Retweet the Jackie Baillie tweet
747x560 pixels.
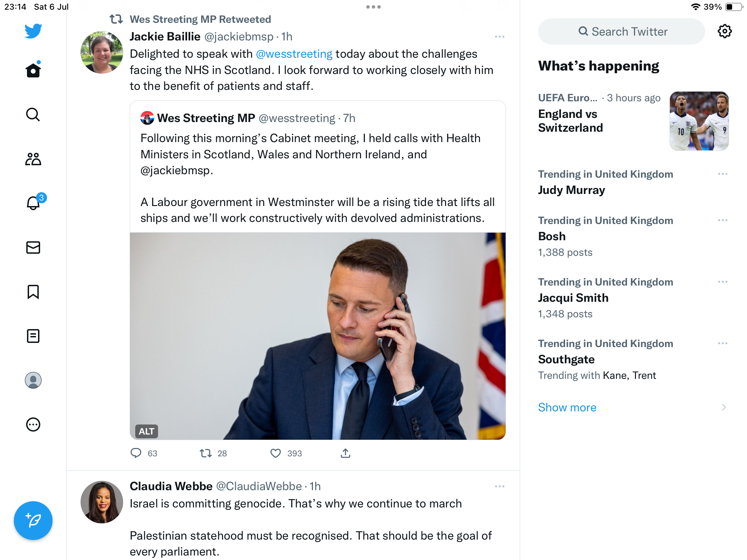tap(206, 453)
